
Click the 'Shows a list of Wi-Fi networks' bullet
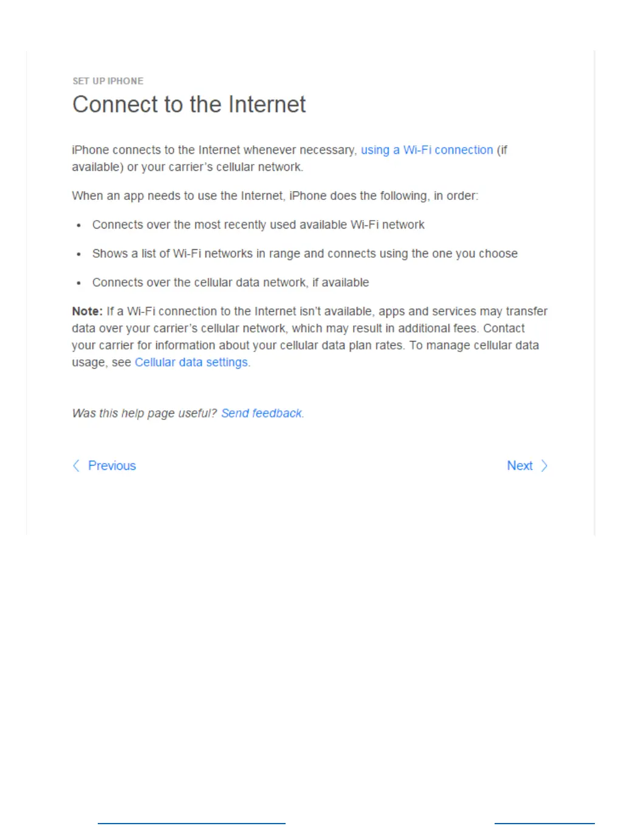(x=305, y=253)
